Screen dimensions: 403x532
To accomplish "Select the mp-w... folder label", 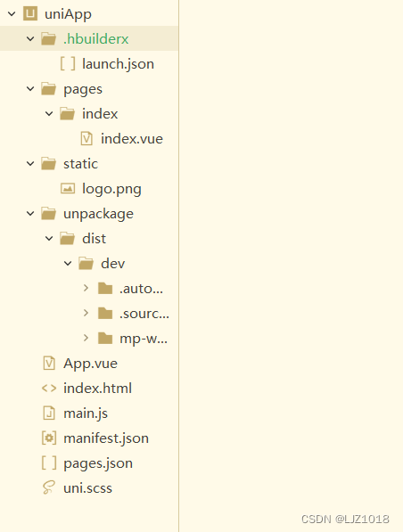I will coord(144,339).
